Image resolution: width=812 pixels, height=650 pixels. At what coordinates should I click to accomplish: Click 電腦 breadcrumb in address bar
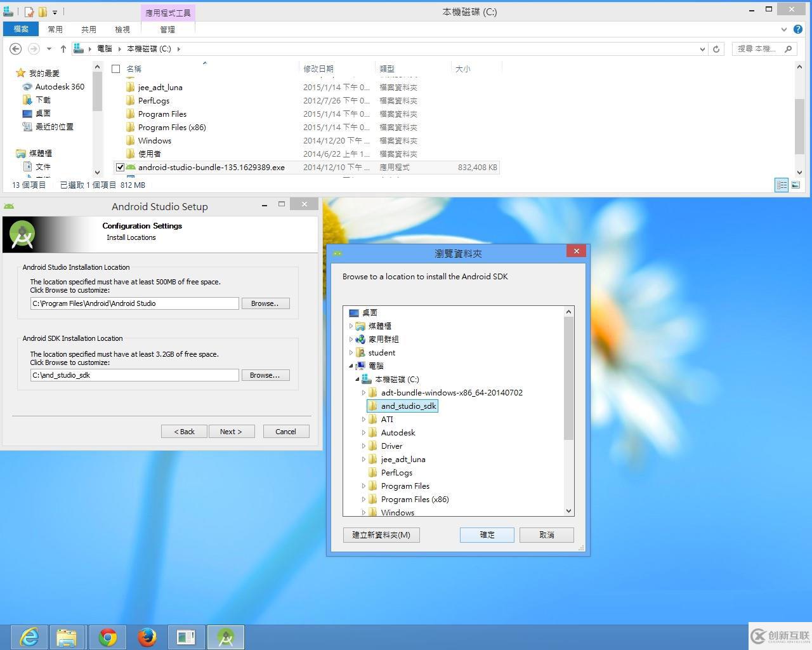coord(105,49)
